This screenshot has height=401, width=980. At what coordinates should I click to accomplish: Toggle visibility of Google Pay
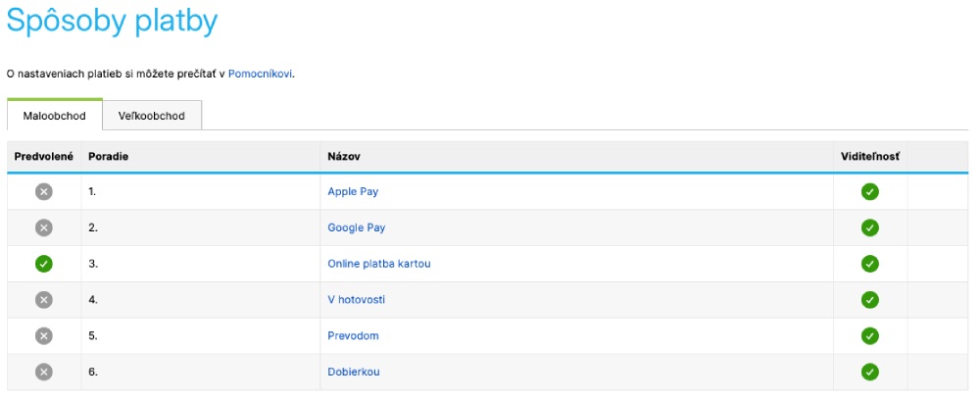pos(869,227)
